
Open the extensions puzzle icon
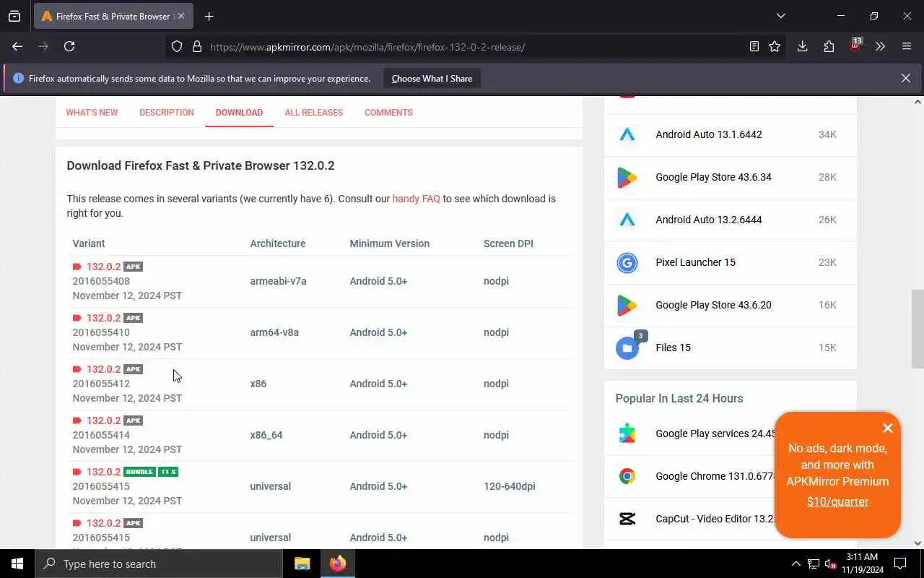click(829, 46)
